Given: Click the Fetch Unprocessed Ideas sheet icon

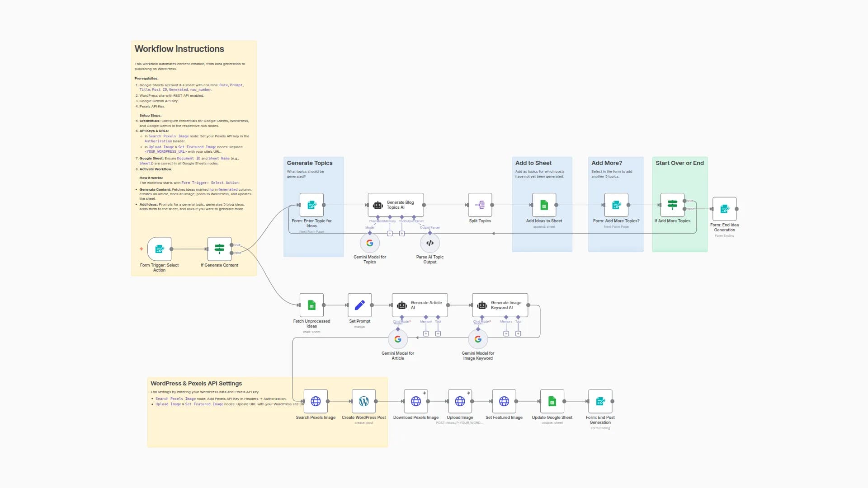Looking at the screenshot, I should (311, 305).
